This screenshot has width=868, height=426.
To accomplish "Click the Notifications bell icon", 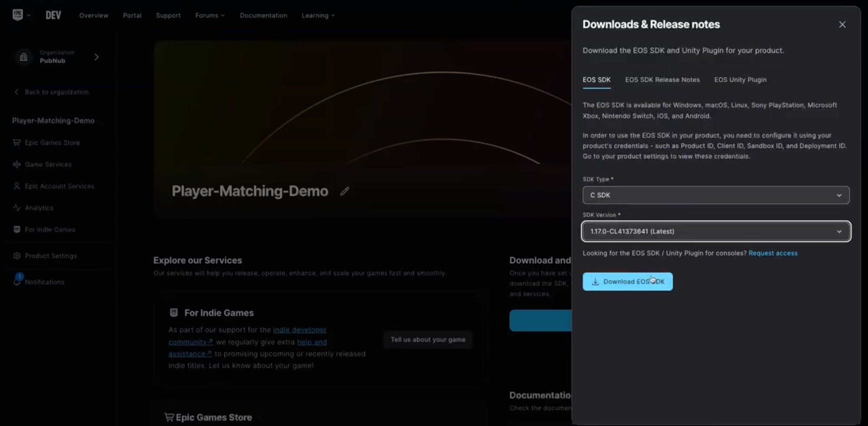I will 17,281.
